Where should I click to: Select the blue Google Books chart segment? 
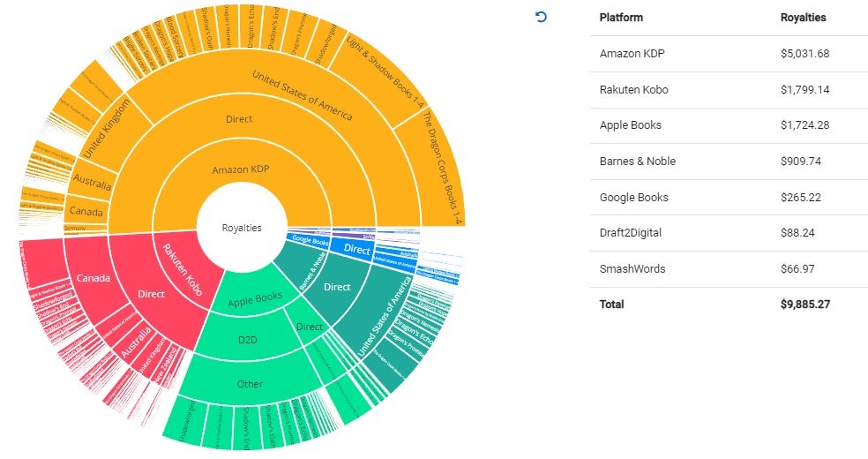(310, 240)
